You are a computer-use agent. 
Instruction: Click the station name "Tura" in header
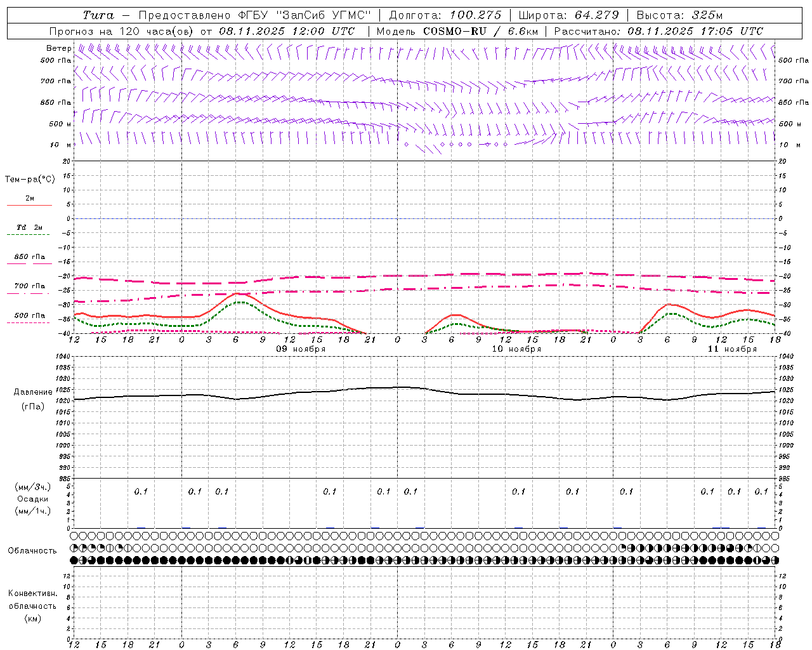(98, 15)
